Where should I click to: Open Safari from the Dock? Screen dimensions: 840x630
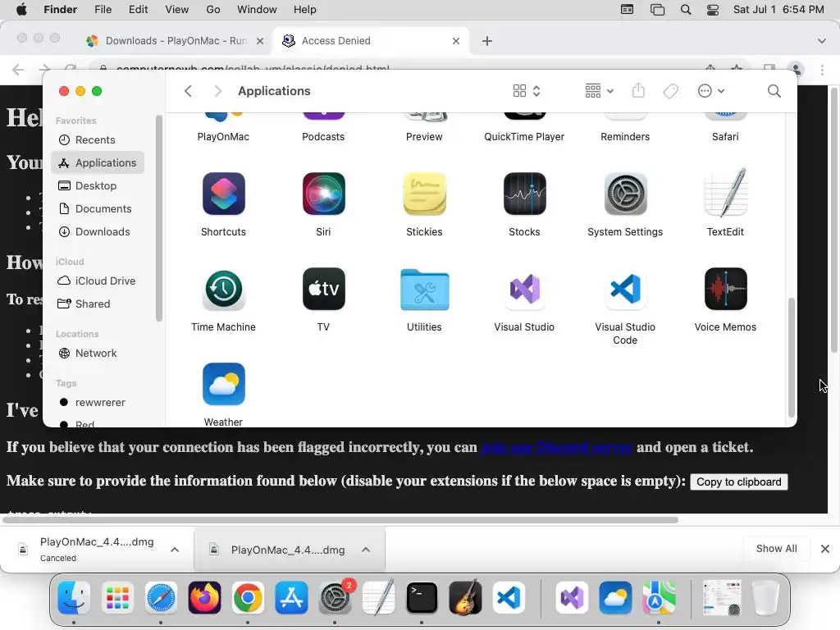(x=161, y=598)
